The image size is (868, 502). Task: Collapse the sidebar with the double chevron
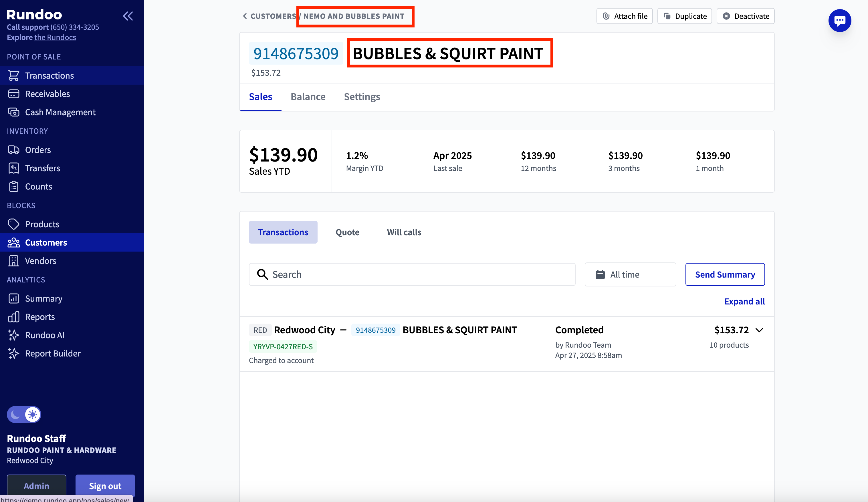(x=128, y=16)
